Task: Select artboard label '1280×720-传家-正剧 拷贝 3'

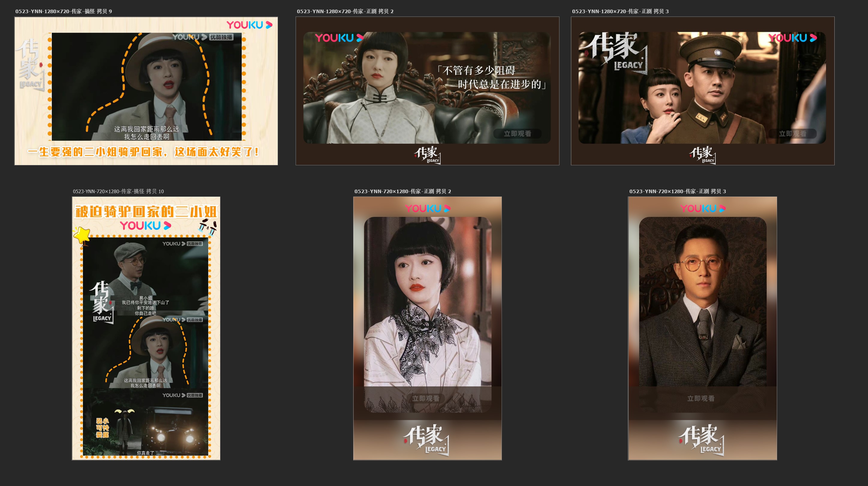Action: [x=620, y=11]
